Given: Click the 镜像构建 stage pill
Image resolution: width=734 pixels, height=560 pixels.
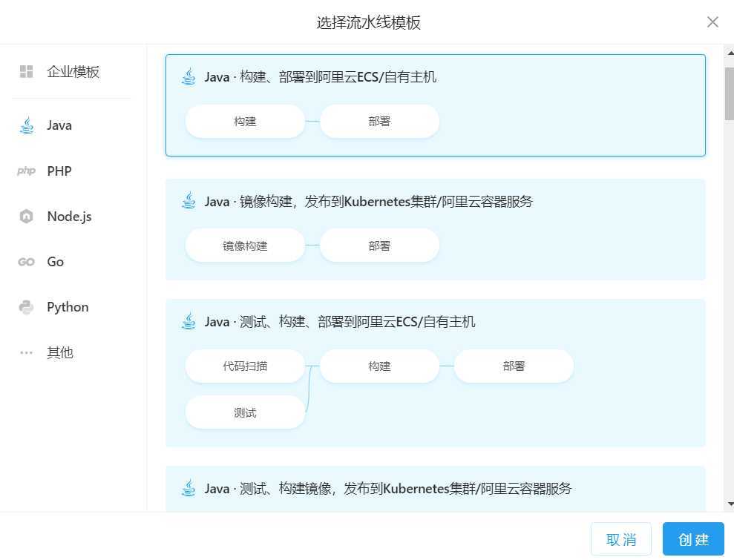Looking at the screenshot, I should [x=246, y=246].
